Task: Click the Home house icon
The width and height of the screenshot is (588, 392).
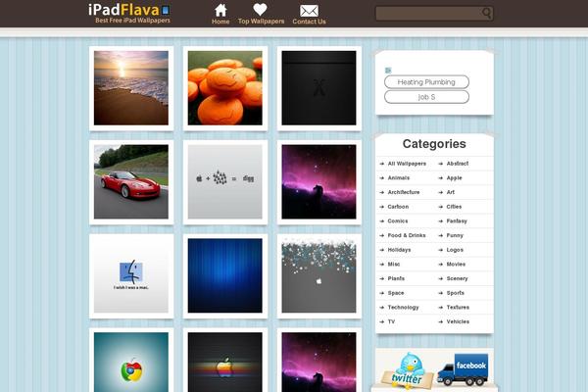Action: pos(220,10)
